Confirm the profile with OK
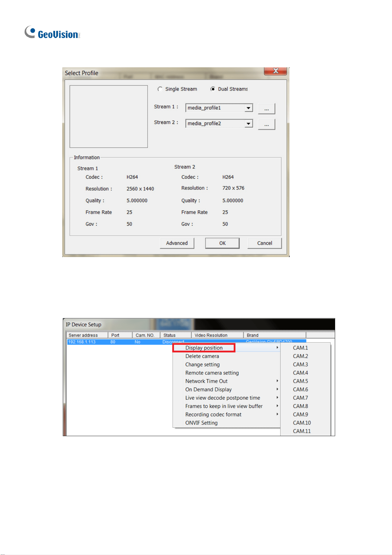The height and width of the screenshot is (555, 392). coord(222,243)
